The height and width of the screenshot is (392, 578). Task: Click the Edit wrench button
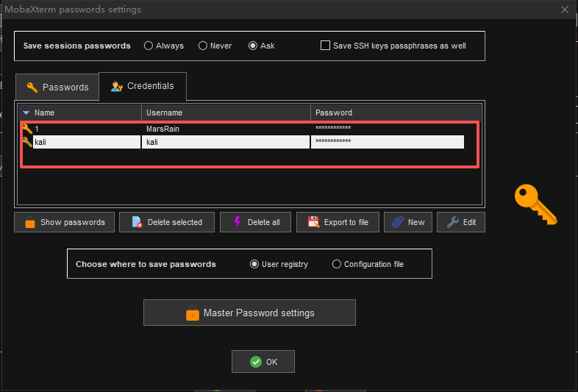click(461, 222)
